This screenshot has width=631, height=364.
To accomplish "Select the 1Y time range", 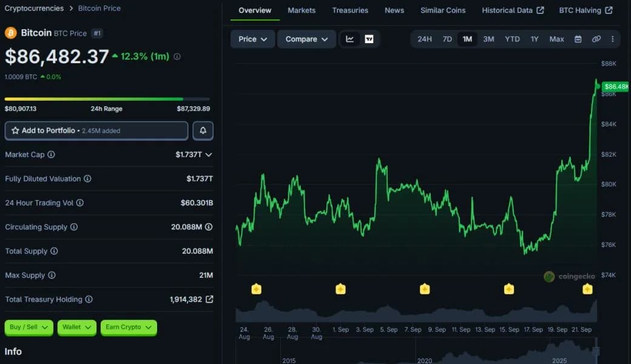I will click(535, 39).
